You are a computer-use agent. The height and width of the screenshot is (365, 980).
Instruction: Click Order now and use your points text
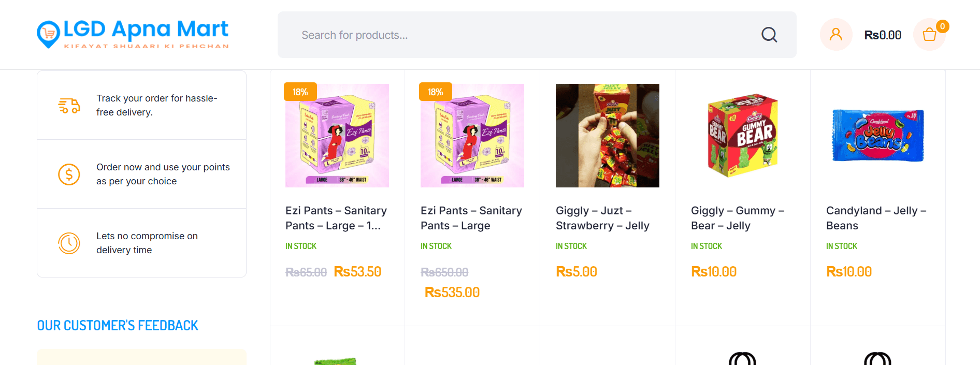coord(163,174)
